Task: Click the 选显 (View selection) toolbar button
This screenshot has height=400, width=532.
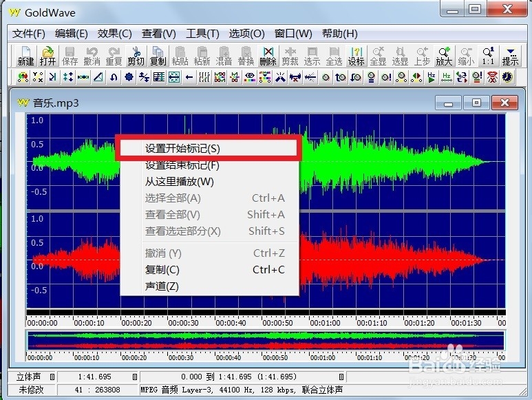Action: click(401, 56)
